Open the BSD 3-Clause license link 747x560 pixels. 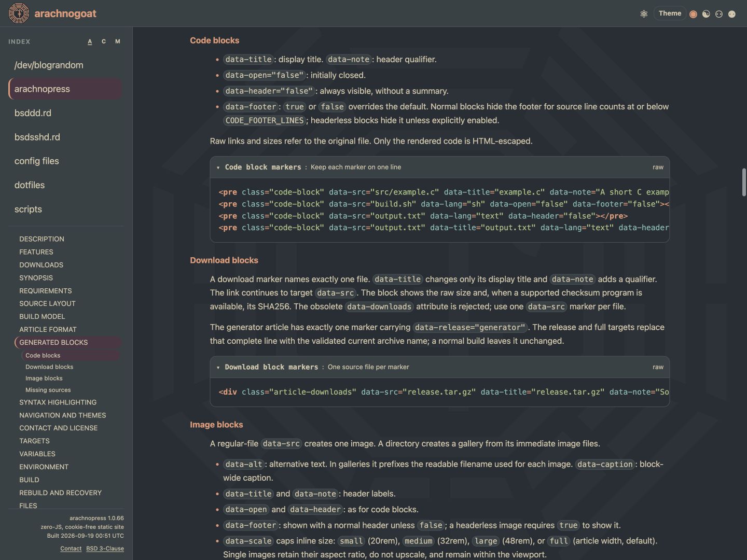click(105, 549)
